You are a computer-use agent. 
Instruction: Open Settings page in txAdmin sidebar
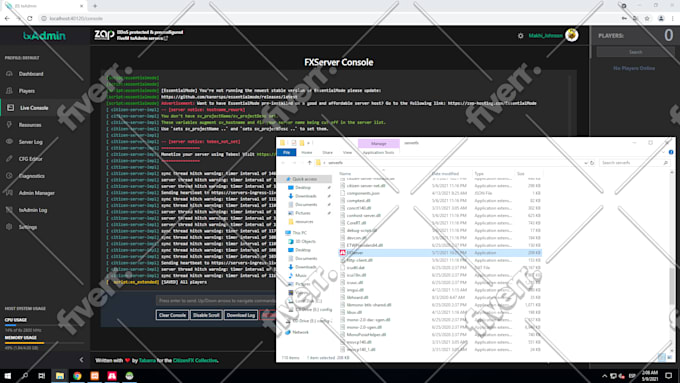point(28,227)
